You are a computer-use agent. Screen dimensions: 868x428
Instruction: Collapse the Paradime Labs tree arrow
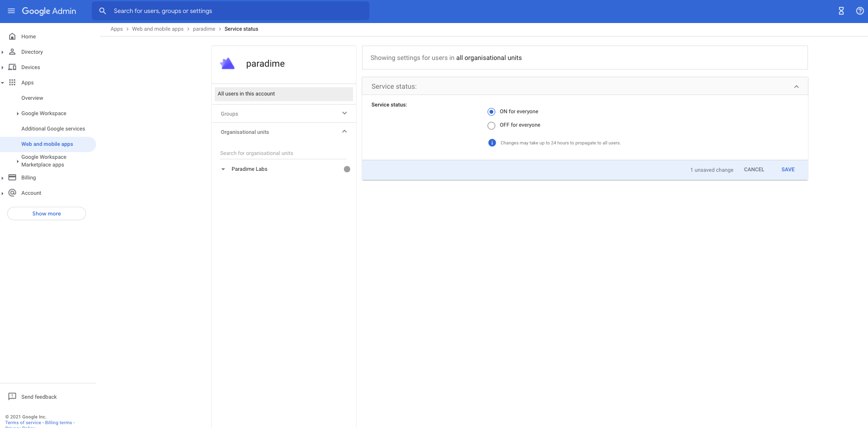click(223, 169)
